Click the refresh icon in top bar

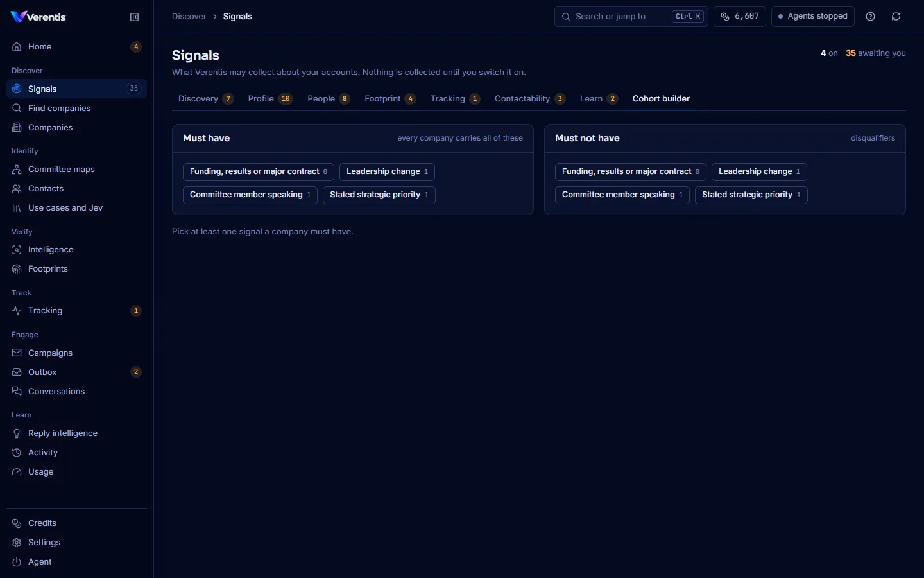896,17
